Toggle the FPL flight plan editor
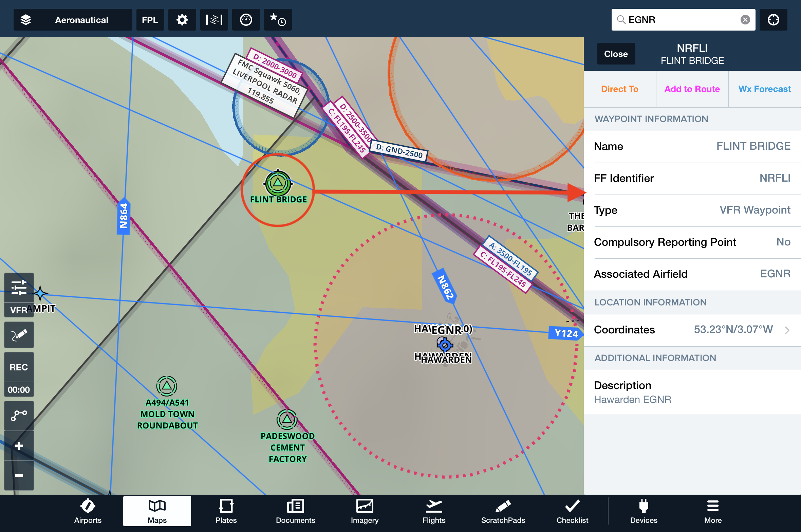 click(150, 20)
